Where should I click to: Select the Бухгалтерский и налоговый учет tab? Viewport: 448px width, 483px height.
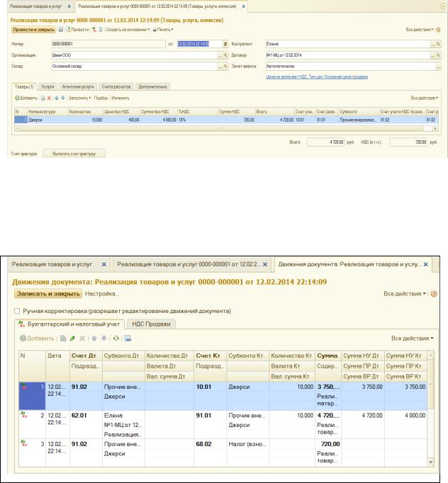(69, 324)
